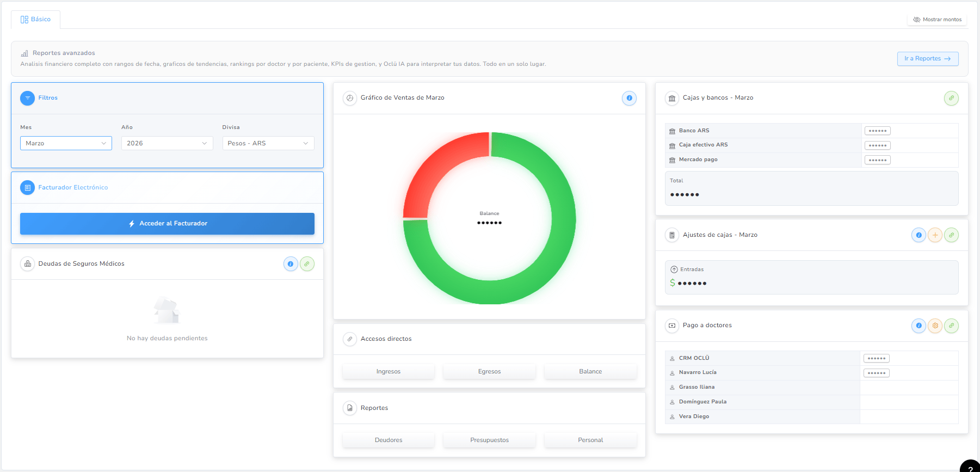Select the Domínguez Paula row
Viewport: 980px width, 472px height.
tap(811, 402)
